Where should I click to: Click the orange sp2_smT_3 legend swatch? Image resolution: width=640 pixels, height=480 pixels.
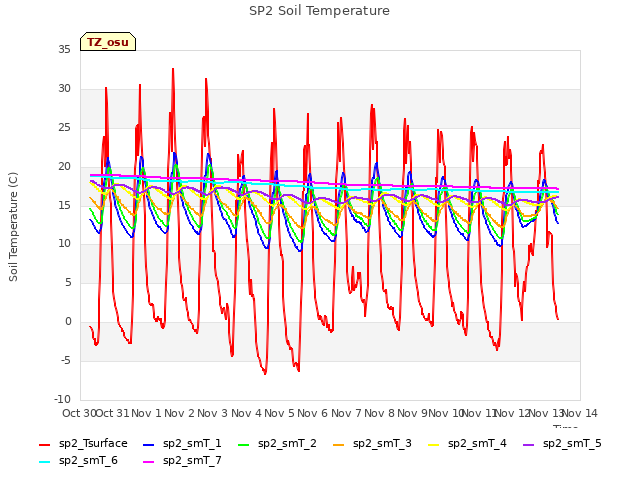click(339, 444)
